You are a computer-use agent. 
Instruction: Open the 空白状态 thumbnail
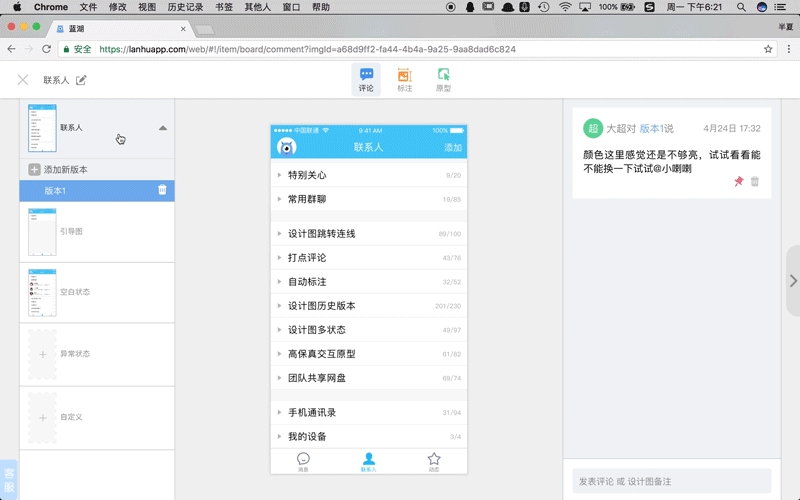[42, 292]
